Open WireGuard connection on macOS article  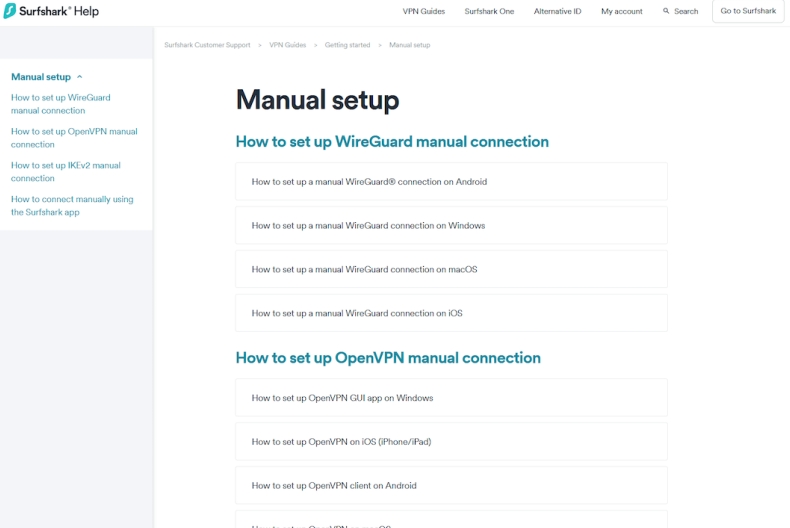[x=364, y=270]
